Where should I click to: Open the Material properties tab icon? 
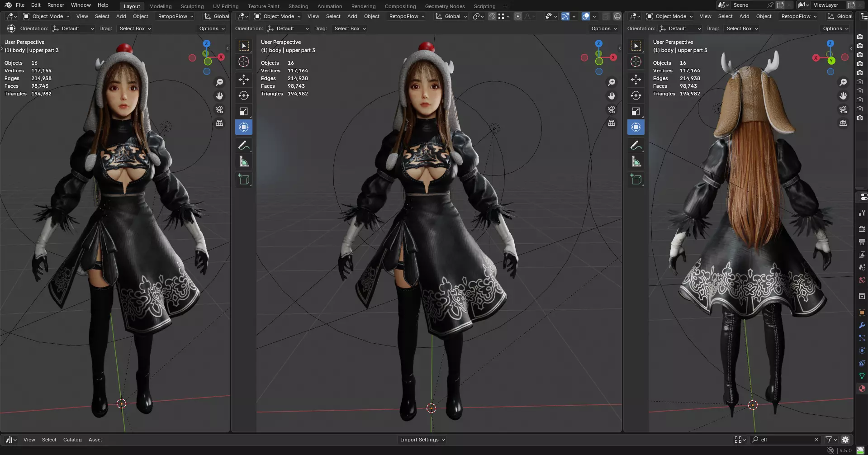[862, 389]
